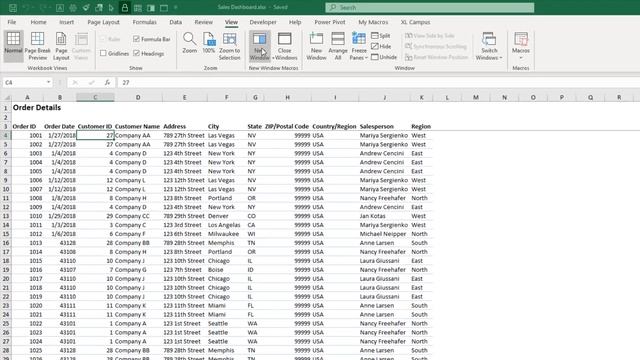The width and height of the screenshot is (640, 360).
Task: Switch to the Formulas tab
Action: [x=144, y=22]
